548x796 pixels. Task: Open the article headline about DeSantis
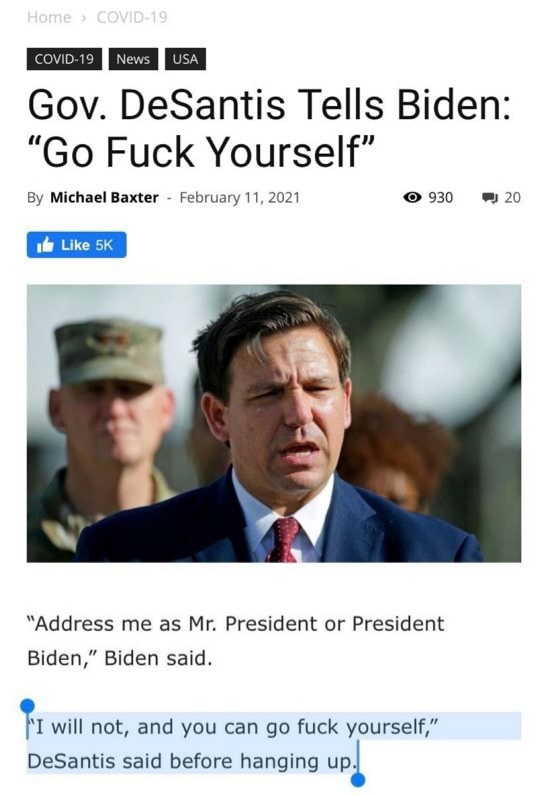click(x=269, y=128)
